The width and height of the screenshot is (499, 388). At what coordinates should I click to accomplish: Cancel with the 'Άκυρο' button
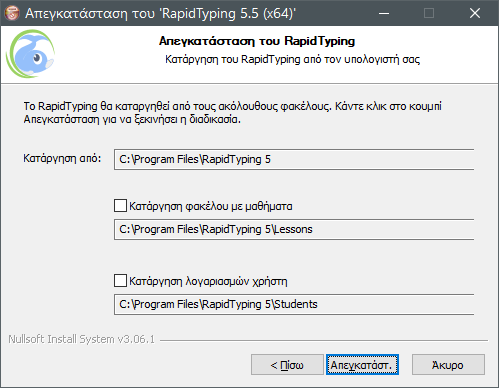448,365
